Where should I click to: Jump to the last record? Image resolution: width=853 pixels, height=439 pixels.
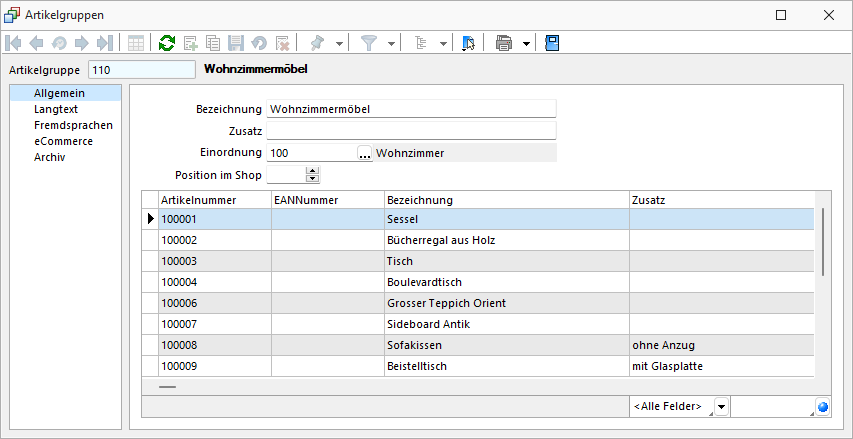[x=104, y=43]
